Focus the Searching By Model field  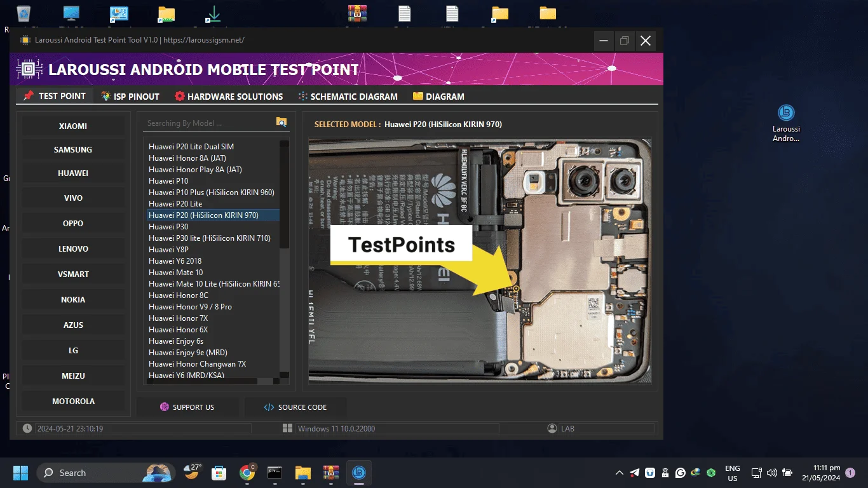coord(208,123)
